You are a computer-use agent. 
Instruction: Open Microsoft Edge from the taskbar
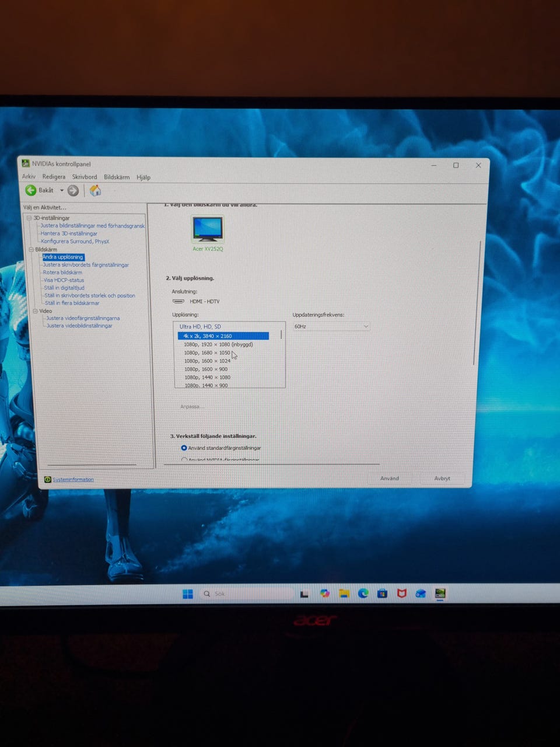click(x=363, y=594)
